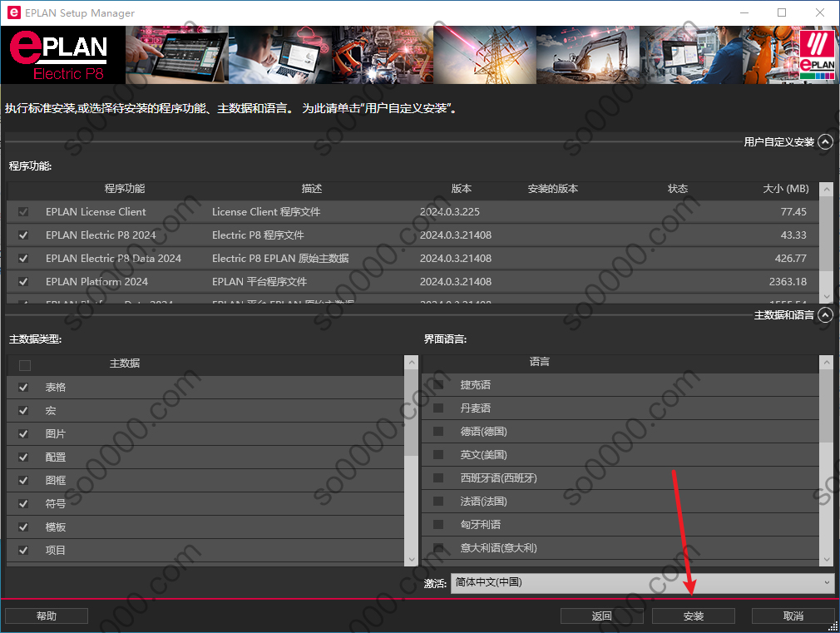Uncheck EPLAN Platform 2024 checkbox
Image resolution: width=840 pixels, height=633 pixels.
click(x=23, y=281)
